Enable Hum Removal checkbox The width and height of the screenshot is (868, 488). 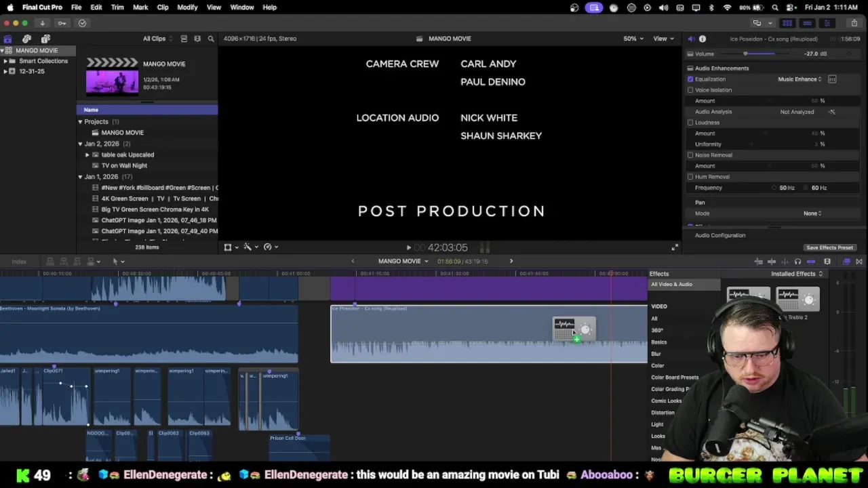690,177
